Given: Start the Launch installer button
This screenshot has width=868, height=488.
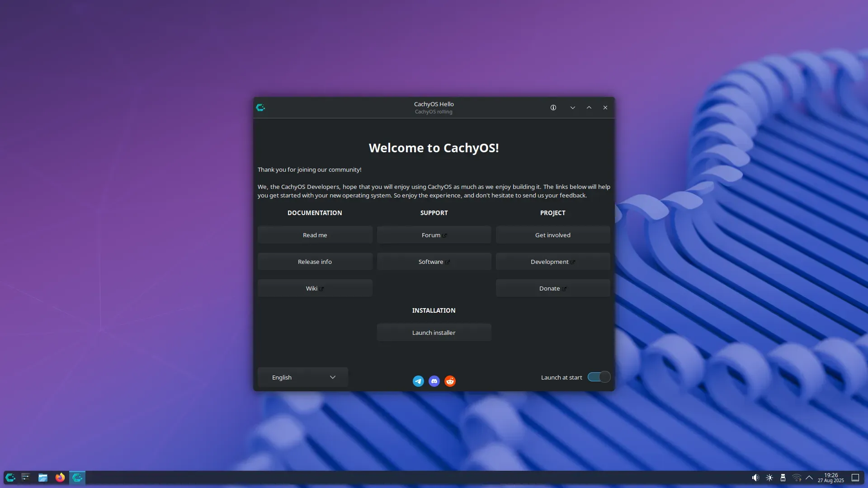Looking at the screenshot, I should point(434,333).
